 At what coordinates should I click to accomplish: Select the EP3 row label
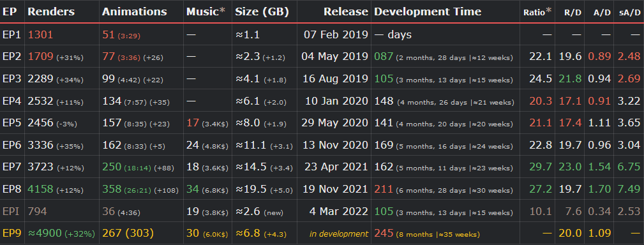11,78
